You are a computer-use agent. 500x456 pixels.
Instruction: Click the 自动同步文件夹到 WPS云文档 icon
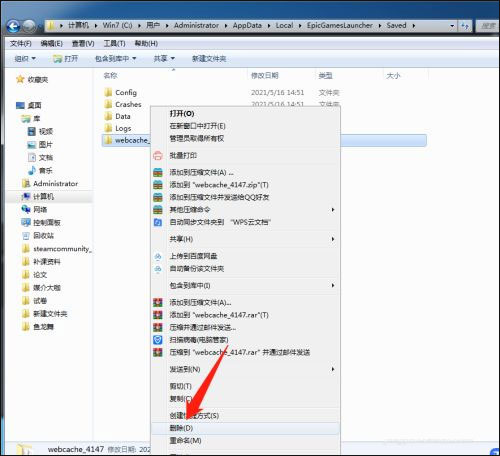tap(158, 222)
